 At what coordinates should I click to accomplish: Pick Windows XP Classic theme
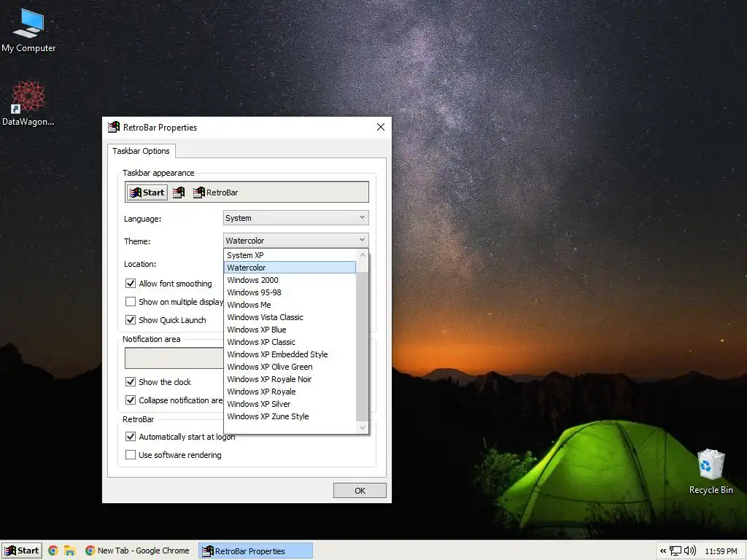point(290,342)
